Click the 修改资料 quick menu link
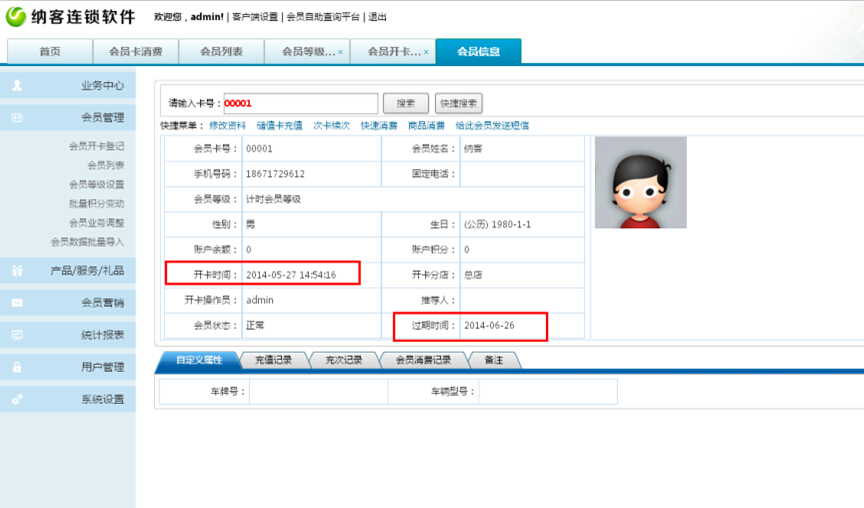 [x=227, y=126]
